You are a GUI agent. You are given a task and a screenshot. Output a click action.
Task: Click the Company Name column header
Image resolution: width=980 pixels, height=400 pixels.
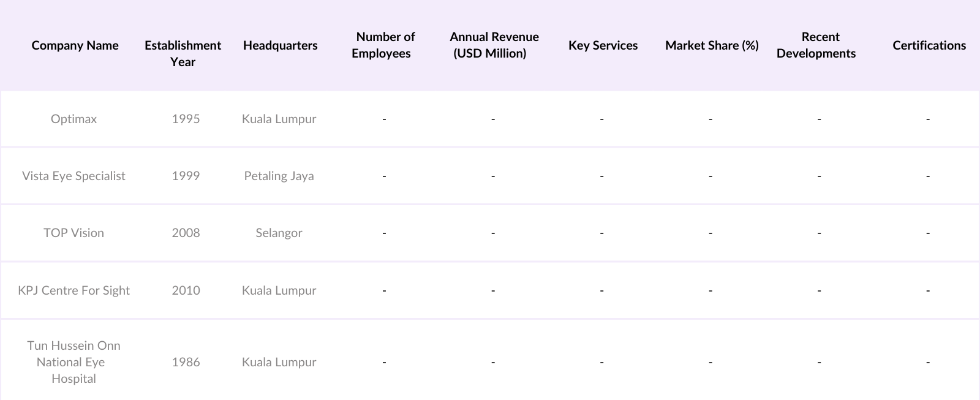pyautogui.click(x=75, y=45)
